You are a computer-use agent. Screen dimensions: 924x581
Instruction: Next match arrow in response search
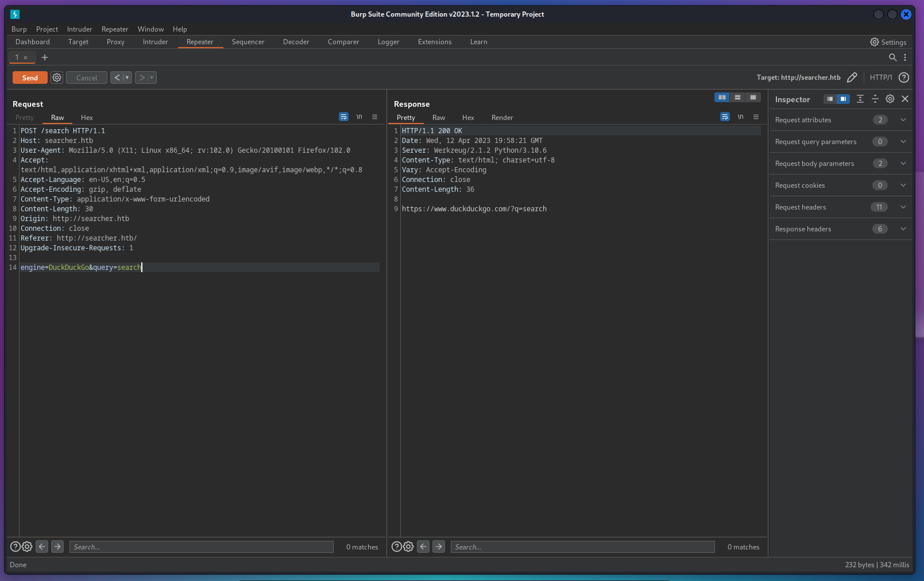[x=439, y=547]
